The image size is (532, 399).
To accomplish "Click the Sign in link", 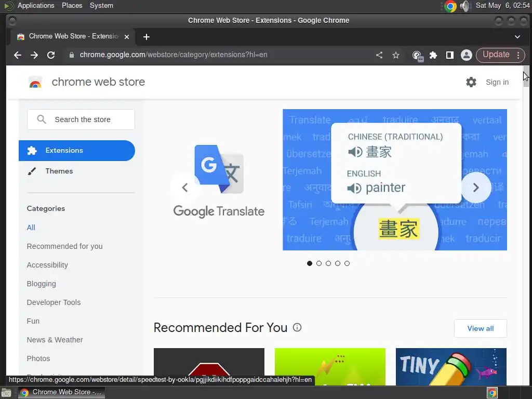I will (497, 82).
